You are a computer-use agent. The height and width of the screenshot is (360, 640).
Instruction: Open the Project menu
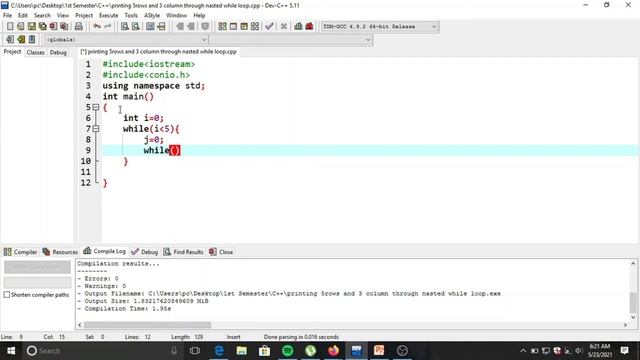coord(84,15)
